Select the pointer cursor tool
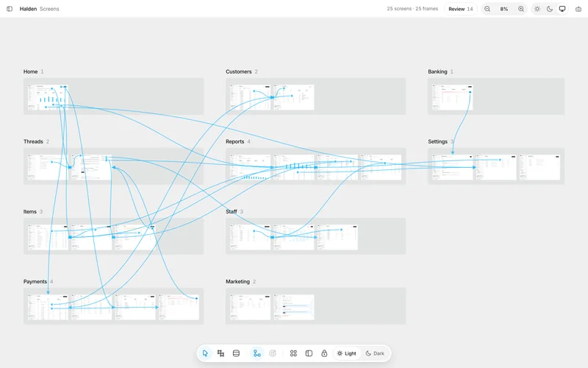The height and width of the screenshot is (368, 588). point(205,353)
